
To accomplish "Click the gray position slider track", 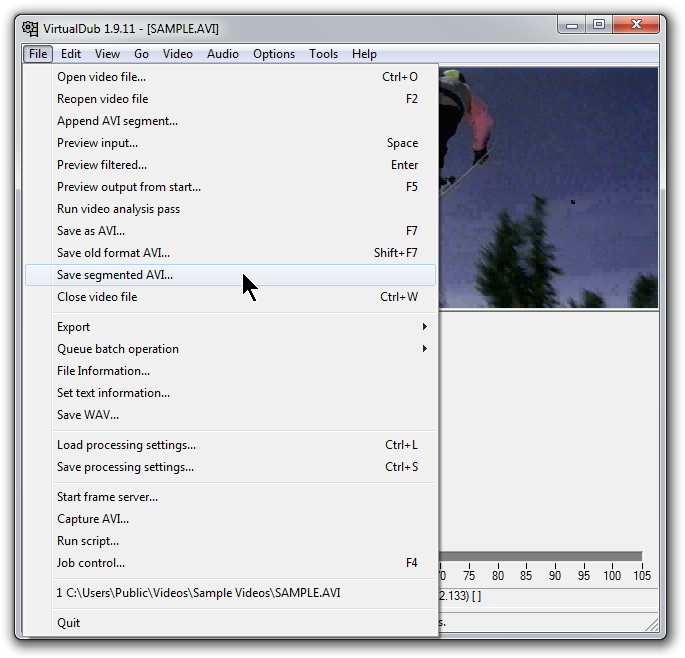I will (541, 556).
